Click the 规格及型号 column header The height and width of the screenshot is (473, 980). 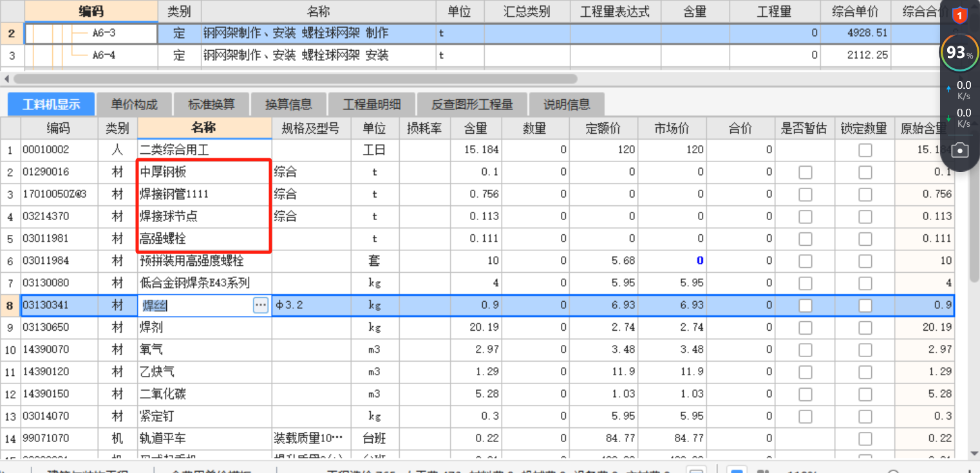pyautogui.click(x=311, y=128)
